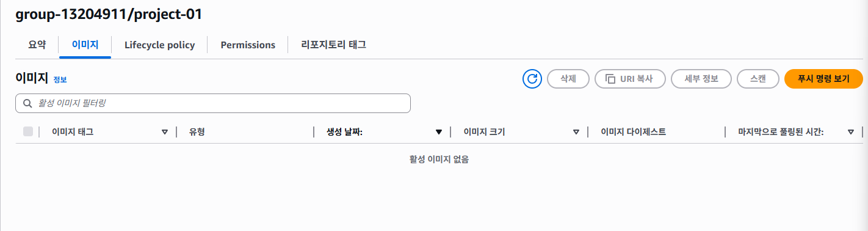This screenshot has width=868, height=231.
Task: Open the 정보 link next to 이미지
Action: click(x=60, y=79)
